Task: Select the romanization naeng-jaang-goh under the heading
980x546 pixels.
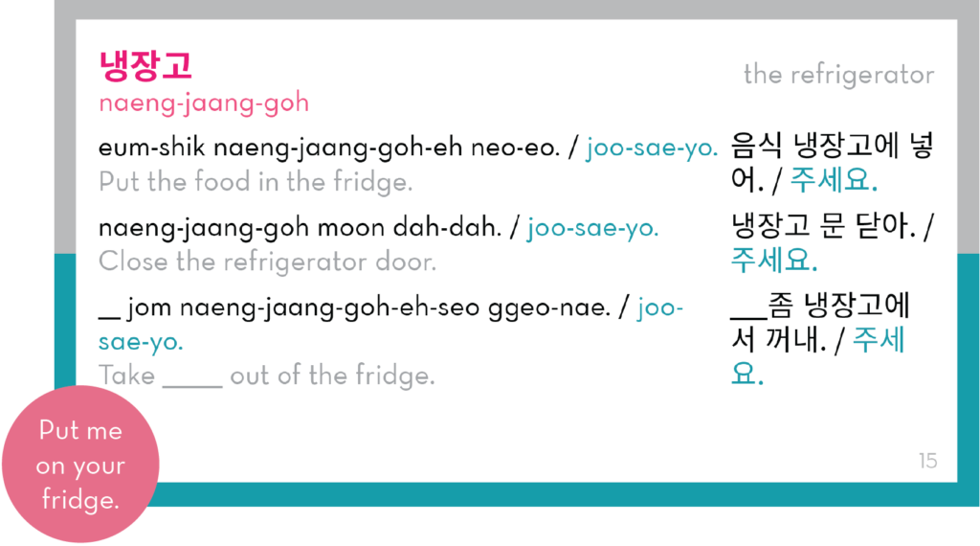Action: coord(204,102)
